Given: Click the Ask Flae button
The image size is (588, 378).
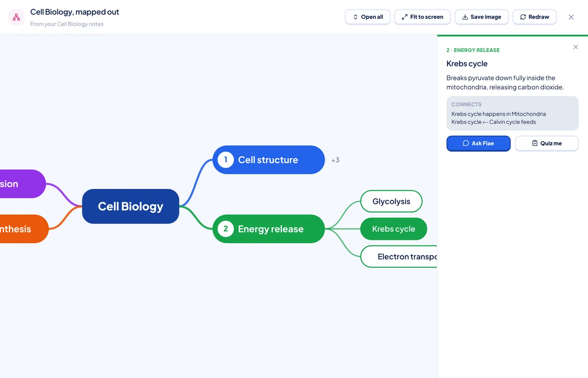Looking at the screenshot, I should point(478,143).
